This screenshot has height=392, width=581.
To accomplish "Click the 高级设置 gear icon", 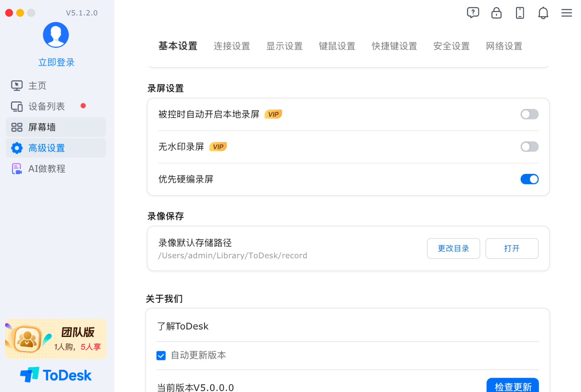I will click(x=17, y=148).
